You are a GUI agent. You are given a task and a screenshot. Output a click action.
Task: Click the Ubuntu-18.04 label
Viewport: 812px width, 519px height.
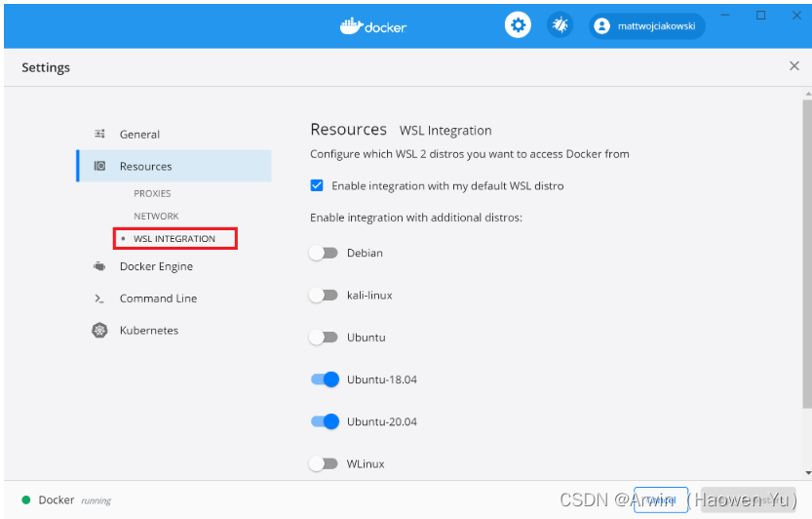click(382, 379)
